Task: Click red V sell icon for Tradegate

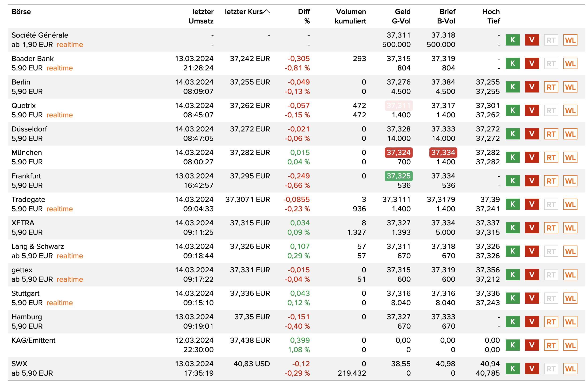Action: [532, 204]
